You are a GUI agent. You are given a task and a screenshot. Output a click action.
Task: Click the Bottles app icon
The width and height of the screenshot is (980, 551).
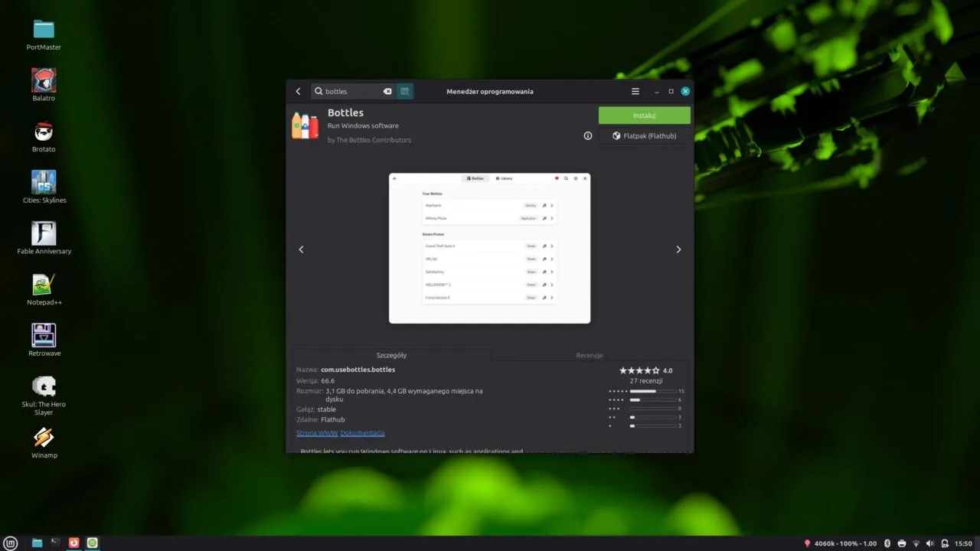pyautogui.click(x=305, y=126)
